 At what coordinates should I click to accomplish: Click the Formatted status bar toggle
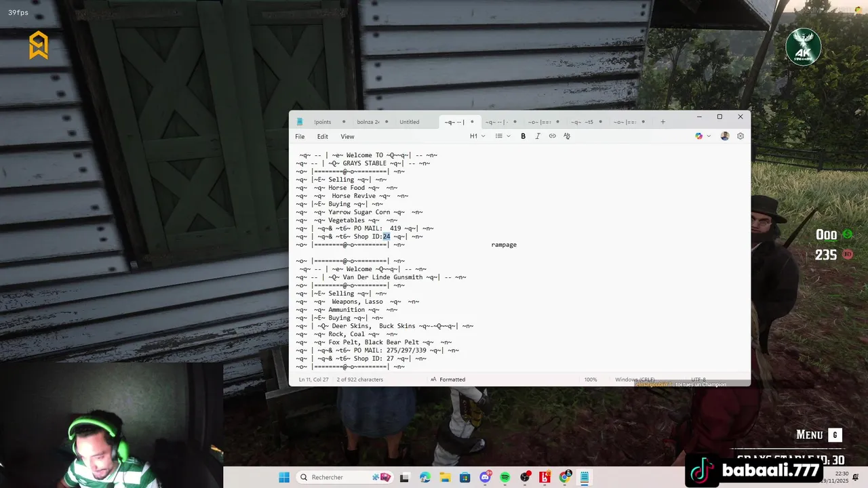pos(448,380)
